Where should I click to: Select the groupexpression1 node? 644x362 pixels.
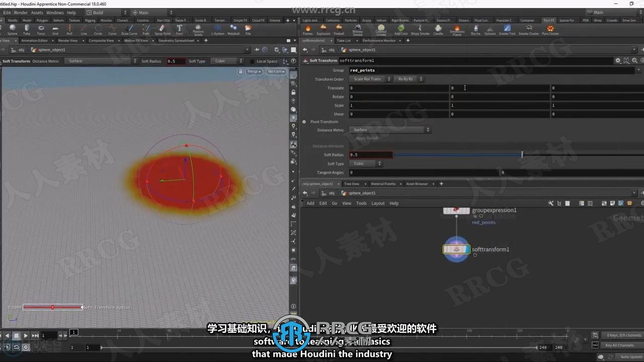coord(457,210)
